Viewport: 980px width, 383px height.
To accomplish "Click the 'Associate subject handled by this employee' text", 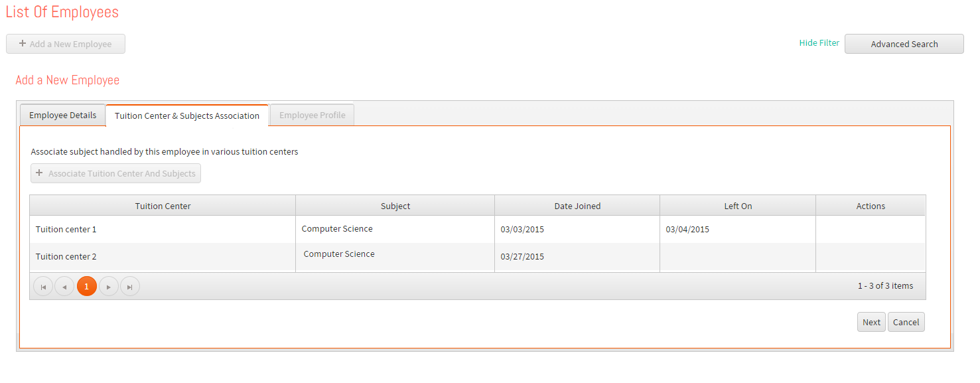I will point(165,152).
